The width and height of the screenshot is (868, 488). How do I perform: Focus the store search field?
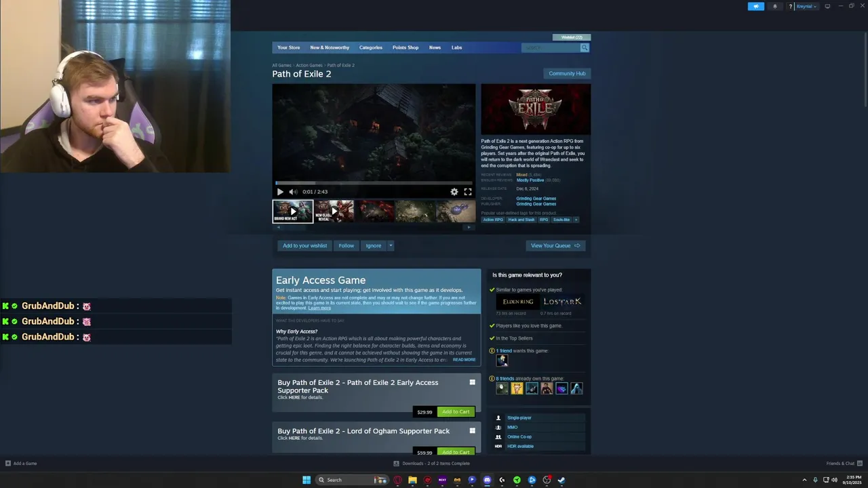[x=551, y=47]
